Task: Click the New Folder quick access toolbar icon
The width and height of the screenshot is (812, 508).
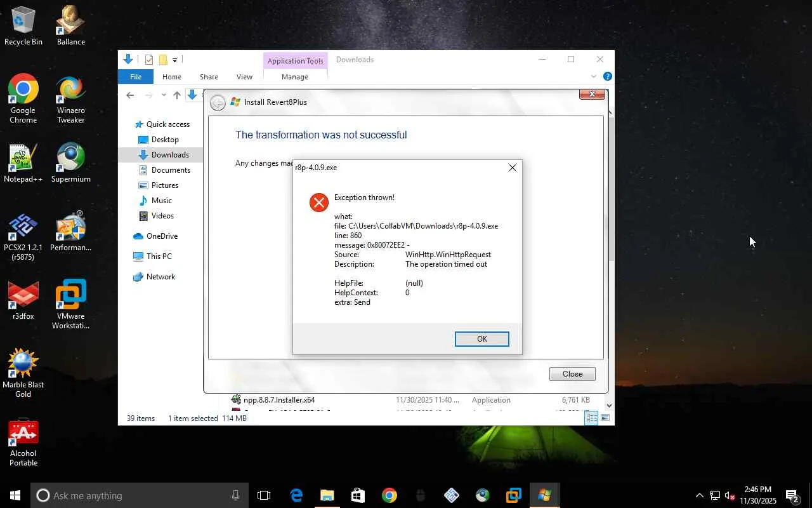Action: pos(163,60)
